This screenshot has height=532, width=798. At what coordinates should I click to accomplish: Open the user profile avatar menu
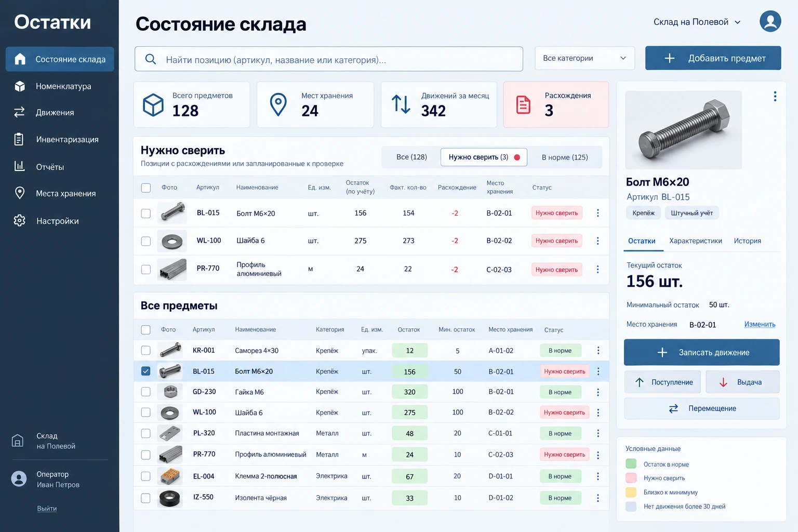(770, 21)
